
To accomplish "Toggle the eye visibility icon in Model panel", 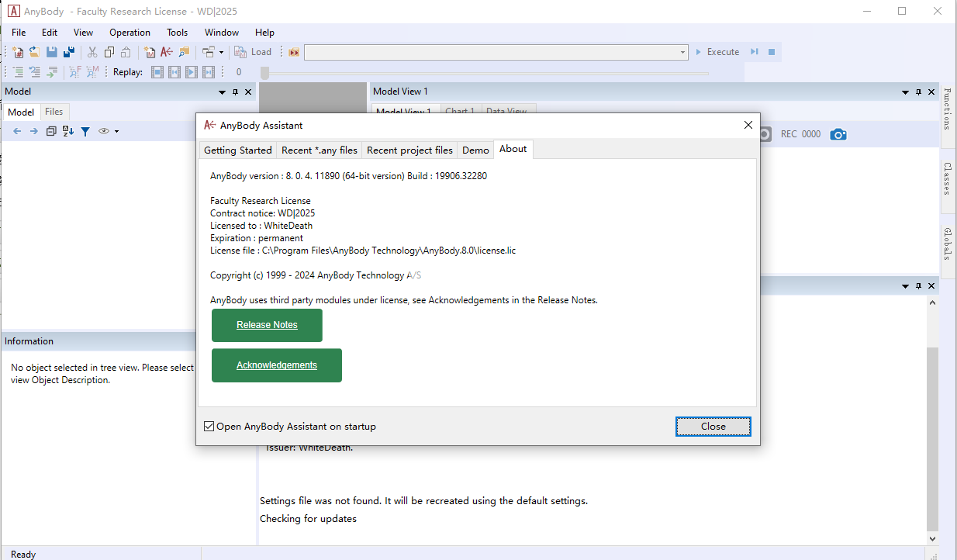I will pos(104,131).
